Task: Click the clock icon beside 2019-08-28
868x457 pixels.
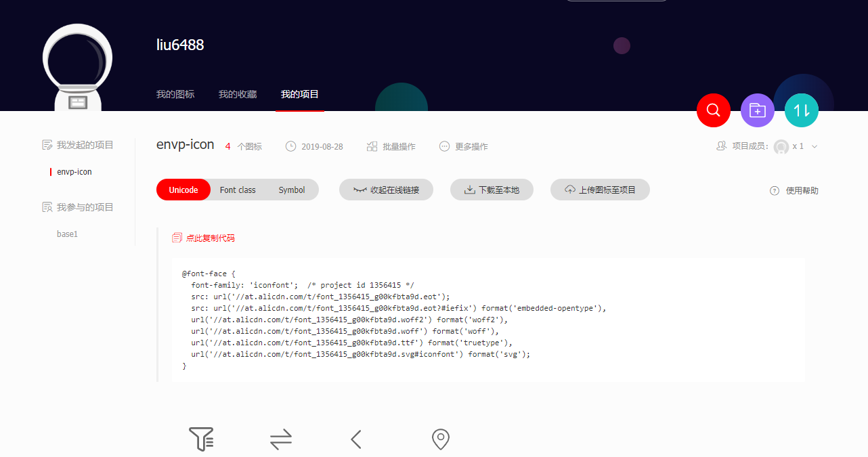Action: click(x=291, y=146)
